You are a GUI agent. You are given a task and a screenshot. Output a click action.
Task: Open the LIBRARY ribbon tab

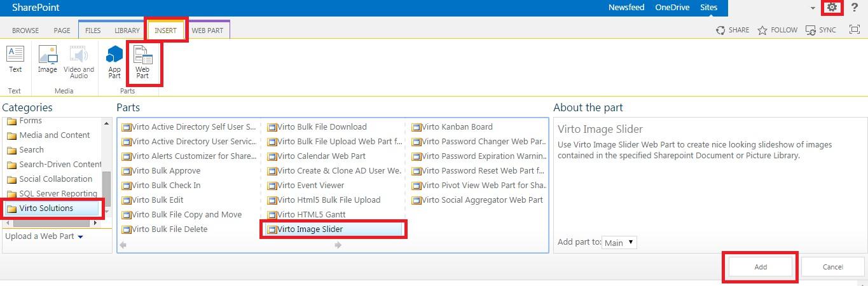point(127,30)
